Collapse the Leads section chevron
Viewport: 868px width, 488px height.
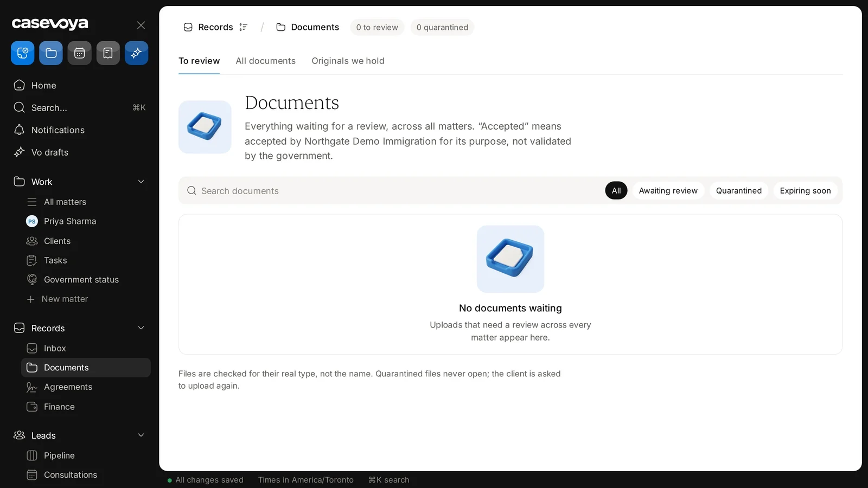pyautogui.click(x=141, y=435)
